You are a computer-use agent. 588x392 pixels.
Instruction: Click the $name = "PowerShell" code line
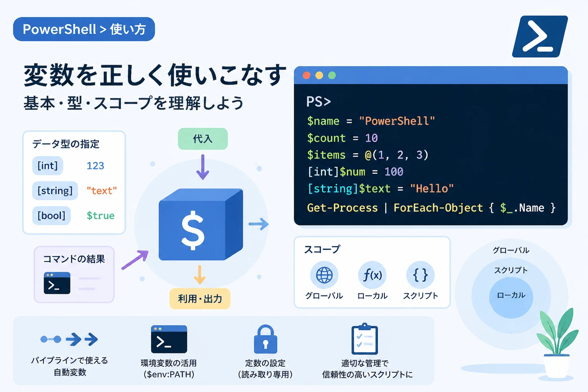371,121
